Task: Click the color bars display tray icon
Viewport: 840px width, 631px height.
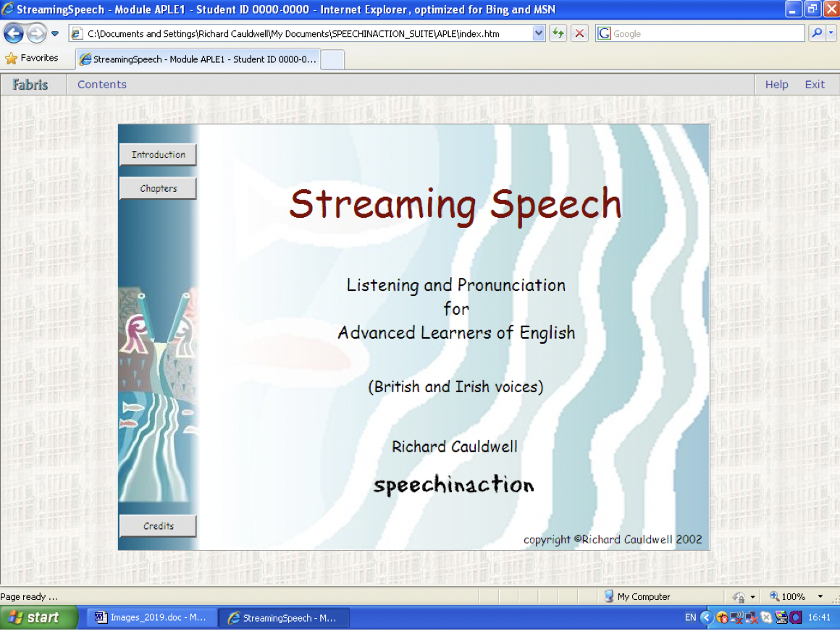Action: click(x=781, y=618)
